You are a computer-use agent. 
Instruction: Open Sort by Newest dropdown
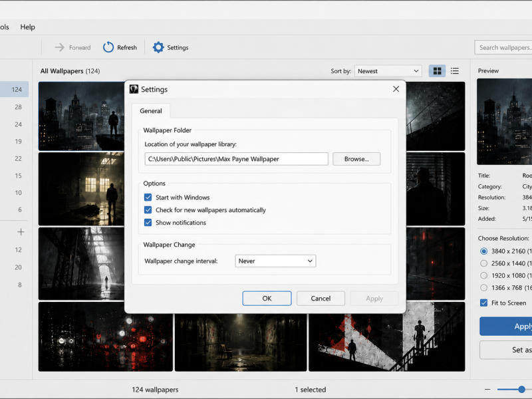pos(388,71)
